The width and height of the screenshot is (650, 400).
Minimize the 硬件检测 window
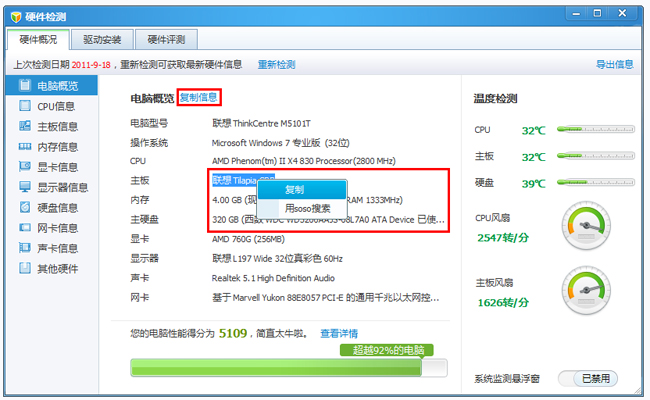coord(576,14)
